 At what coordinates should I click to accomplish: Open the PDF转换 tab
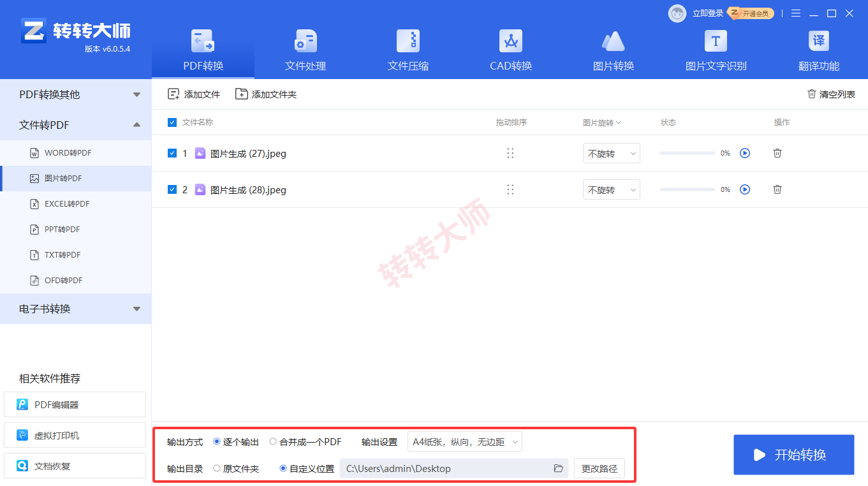(203, 50)
